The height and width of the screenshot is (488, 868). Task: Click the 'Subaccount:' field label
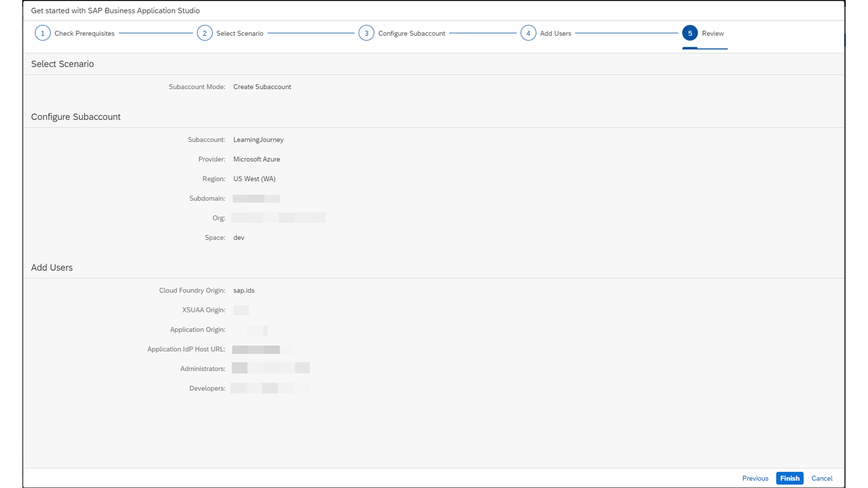pos(207,140)
